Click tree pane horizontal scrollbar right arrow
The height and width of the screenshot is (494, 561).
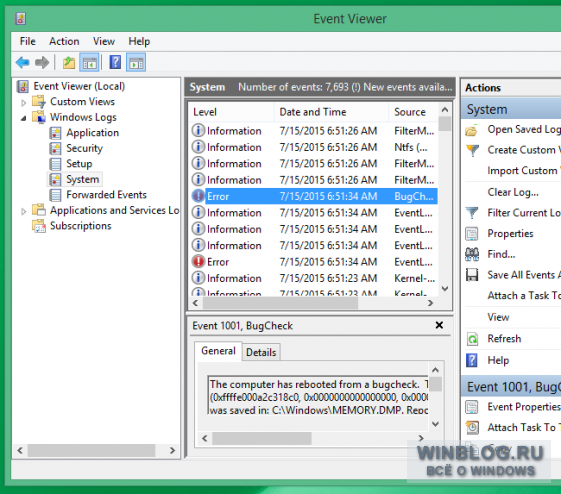pyautogui.click(x=172, y=450)
